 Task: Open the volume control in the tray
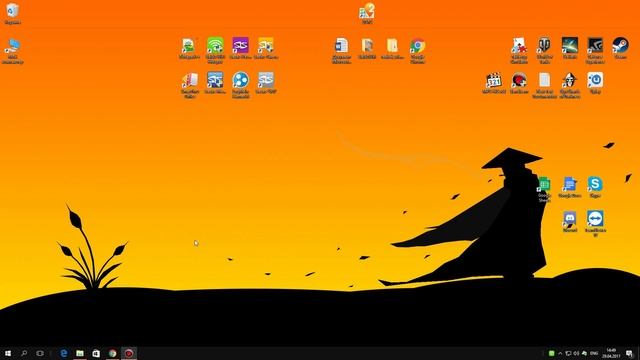coord(576,353)
